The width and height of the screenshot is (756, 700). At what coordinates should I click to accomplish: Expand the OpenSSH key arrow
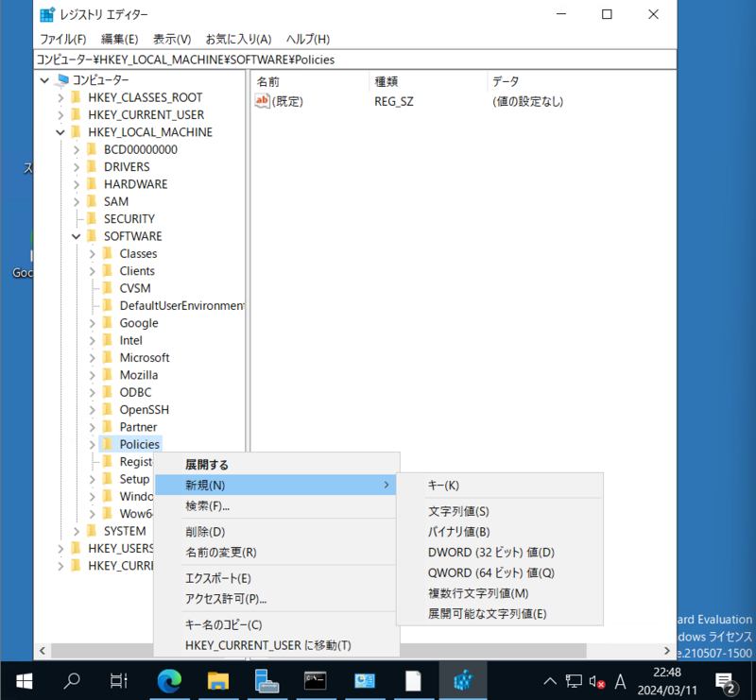92,410
